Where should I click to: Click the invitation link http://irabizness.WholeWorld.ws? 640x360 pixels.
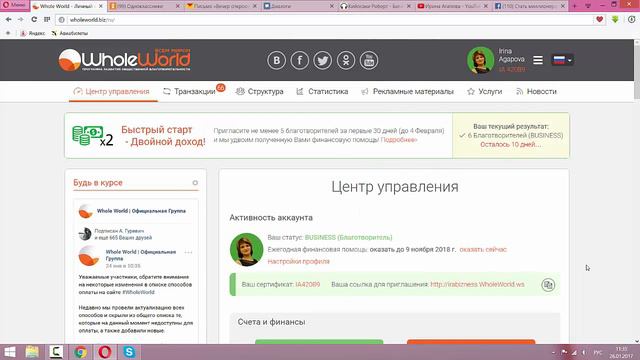(477, 284)
